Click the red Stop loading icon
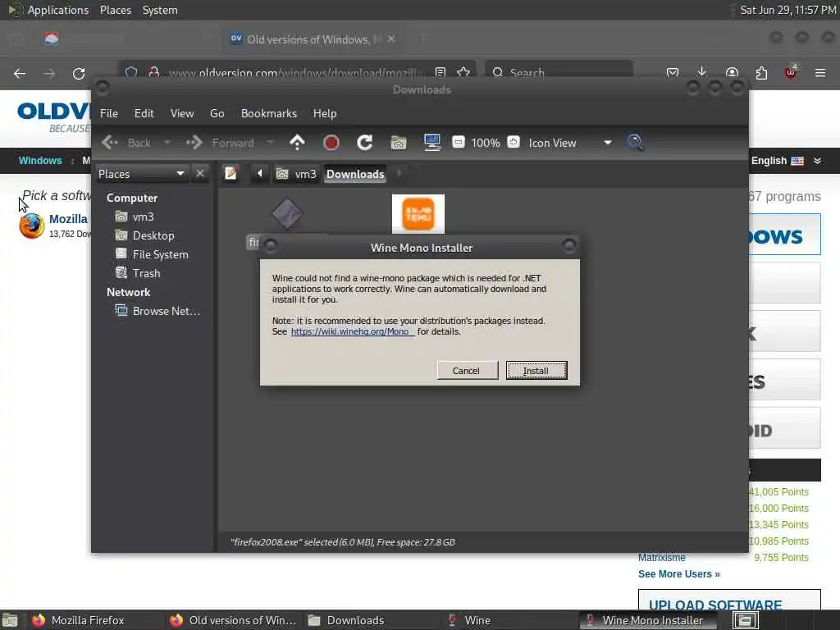The image size is (840, 630). click(331, 143)
